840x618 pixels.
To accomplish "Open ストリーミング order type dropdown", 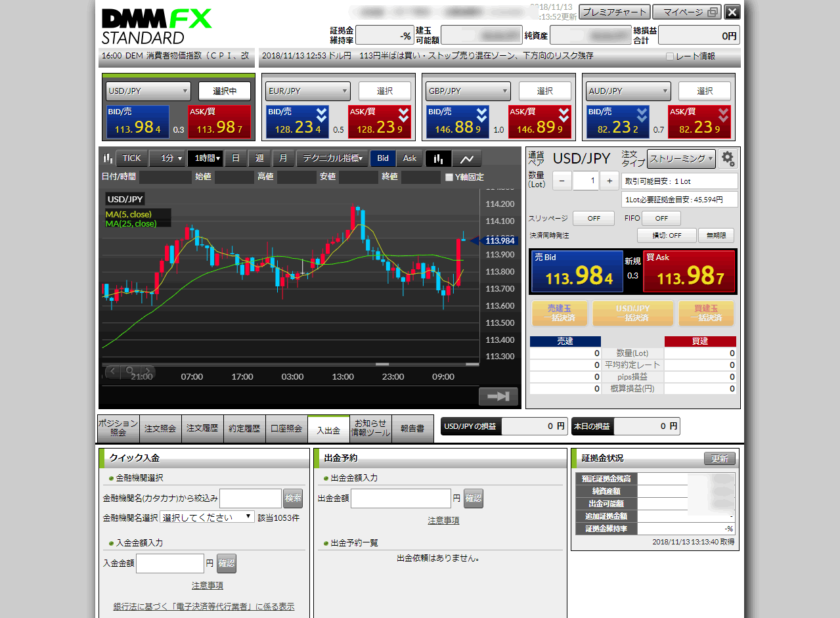I will click(x=681, y=158).
